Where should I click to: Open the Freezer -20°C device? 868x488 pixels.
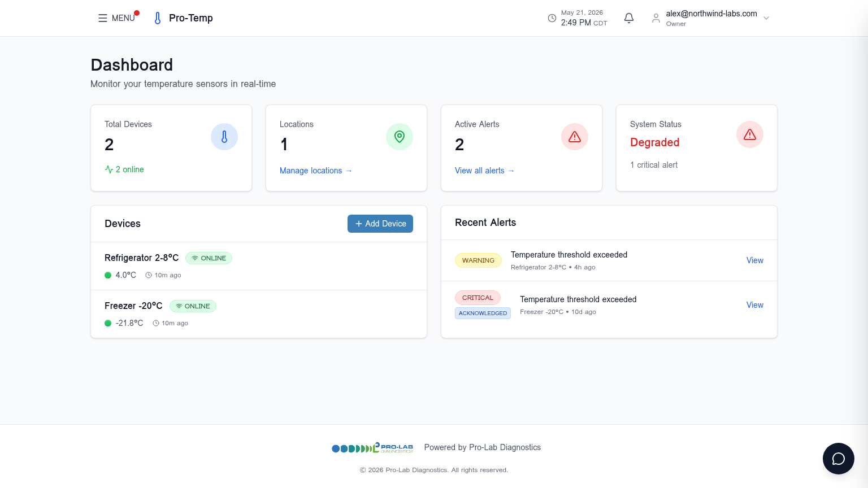259,314
